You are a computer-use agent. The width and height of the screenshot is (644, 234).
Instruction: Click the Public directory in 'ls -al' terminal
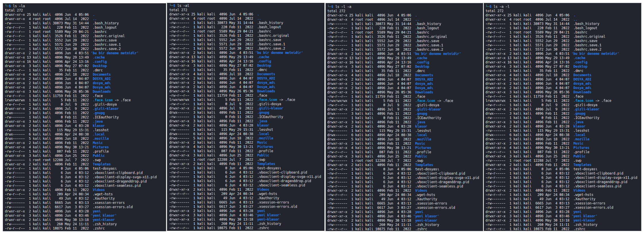[x=263, y=155]
